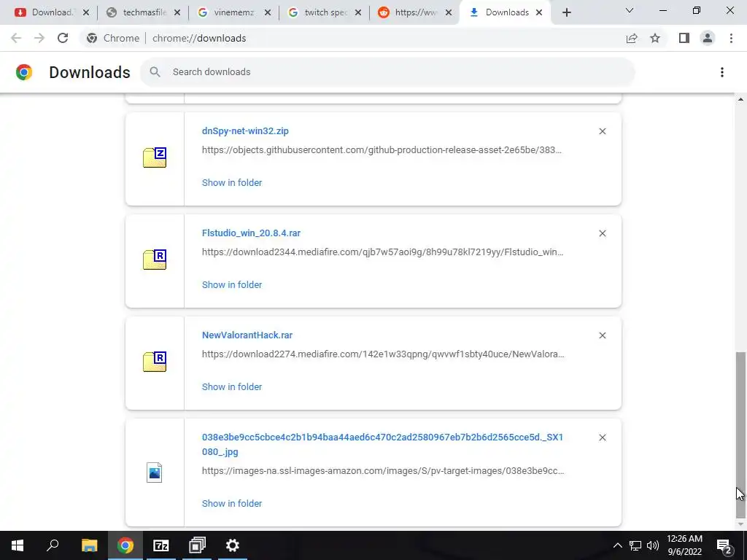This screenshot has width=747, height=560.
Task: Open the Settings gear in taskbar
Action: (233, 545)
